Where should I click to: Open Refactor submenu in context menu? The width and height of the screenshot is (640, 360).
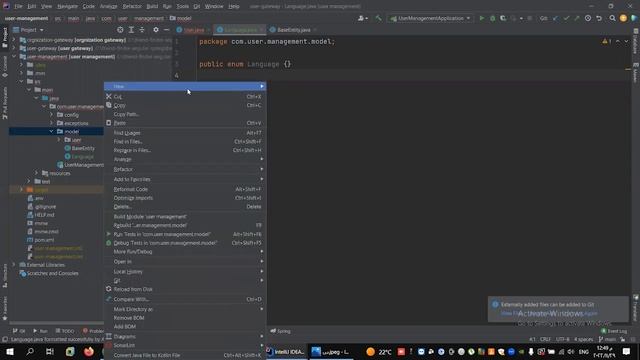[x=185, y=169]
